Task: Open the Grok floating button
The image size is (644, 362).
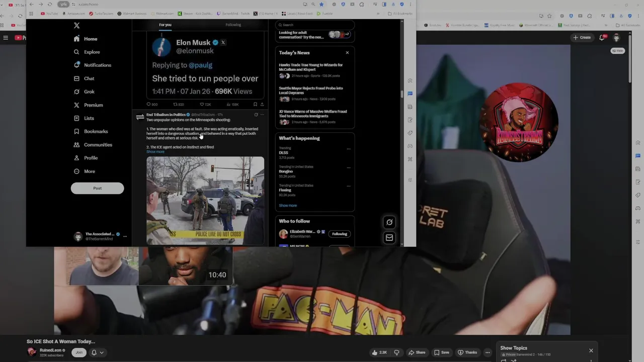Action: pos(389,222)
